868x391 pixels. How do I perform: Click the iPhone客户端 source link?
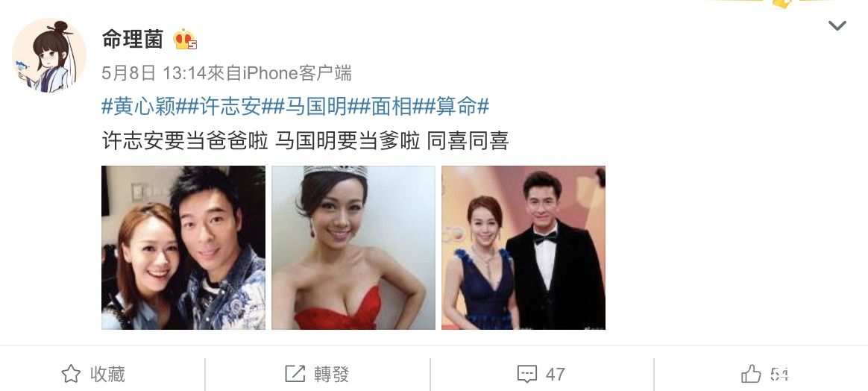click(298, 73)
